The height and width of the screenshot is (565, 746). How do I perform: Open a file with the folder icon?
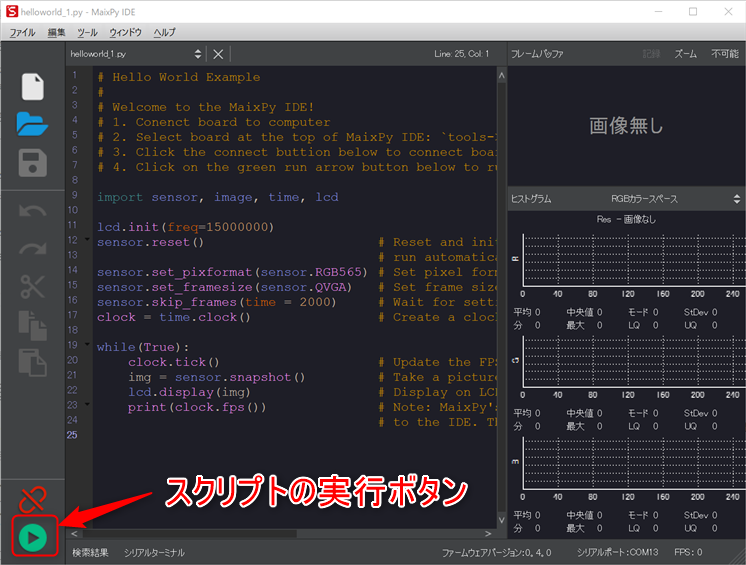click(x=32, y=124)
